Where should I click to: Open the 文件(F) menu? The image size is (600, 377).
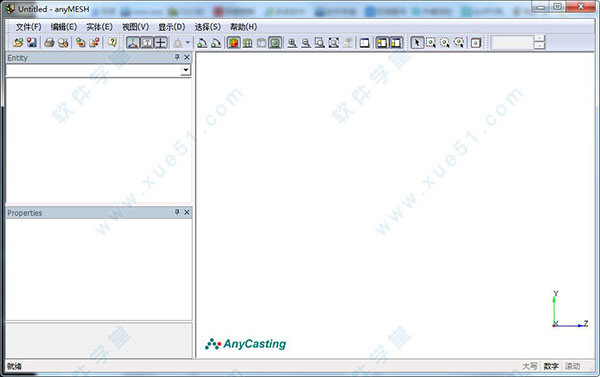[28, 27]
